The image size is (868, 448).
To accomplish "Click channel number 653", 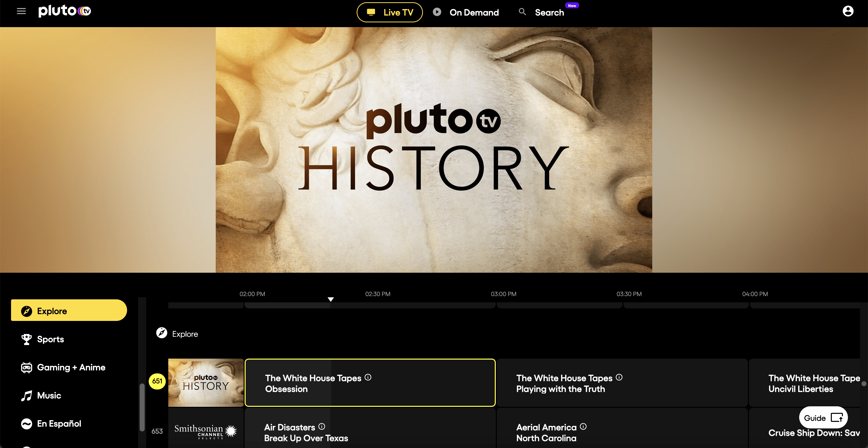I will [x=157, y=431].
